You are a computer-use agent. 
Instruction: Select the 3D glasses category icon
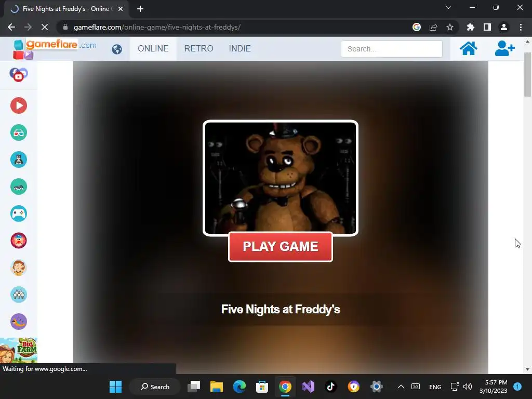19,132
